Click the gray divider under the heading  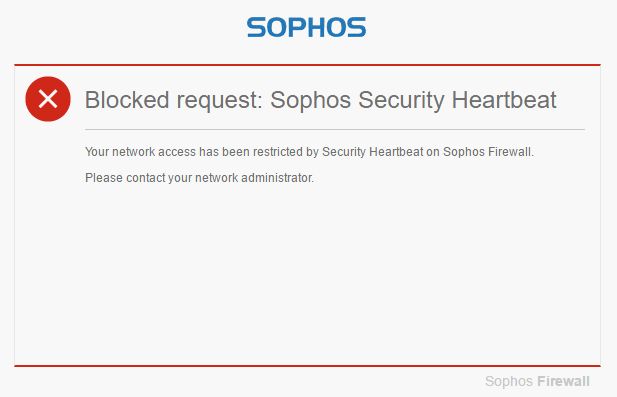pos(335,129)
